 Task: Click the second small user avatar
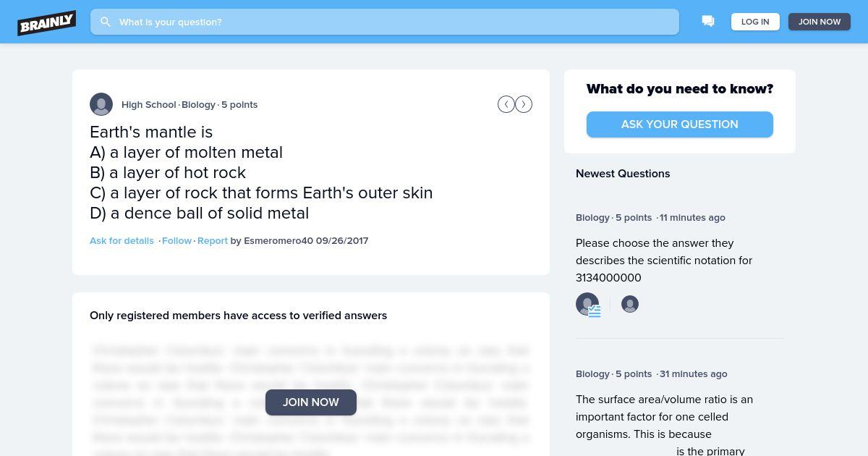(630, 304)
